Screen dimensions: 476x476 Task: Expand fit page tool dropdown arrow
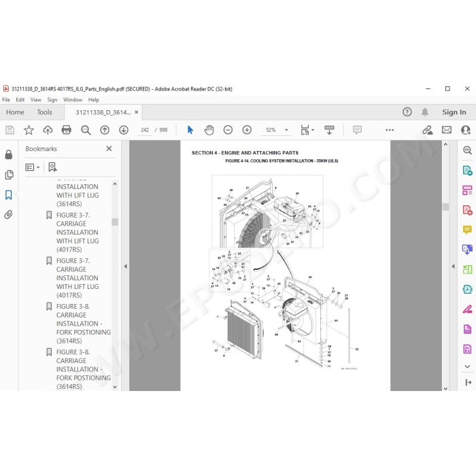coord(313,130)
